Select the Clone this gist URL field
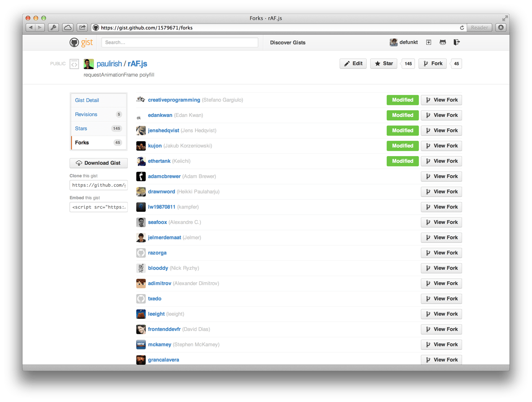 (99, 185)
